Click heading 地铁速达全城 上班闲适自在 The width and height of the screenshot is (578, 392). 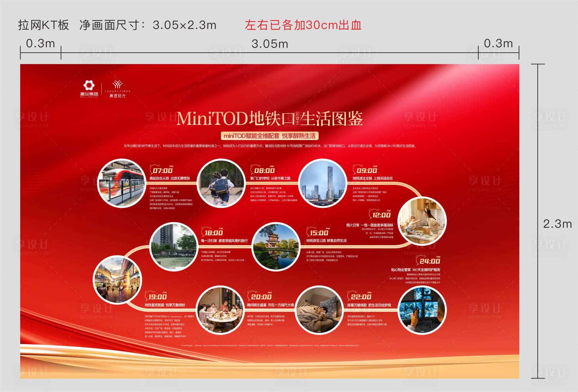373,179
